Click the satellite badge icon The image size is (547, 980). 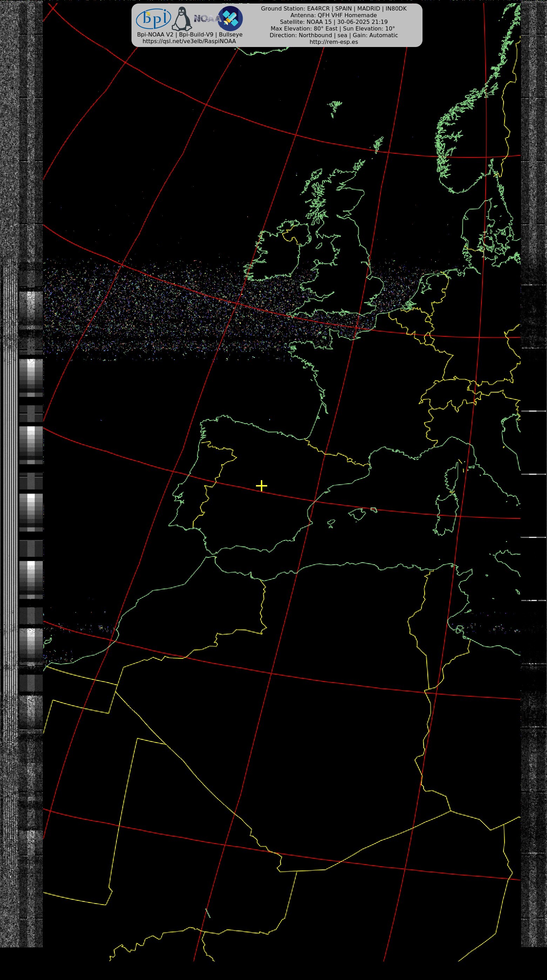pyautogui.click(x=230, y=18)
